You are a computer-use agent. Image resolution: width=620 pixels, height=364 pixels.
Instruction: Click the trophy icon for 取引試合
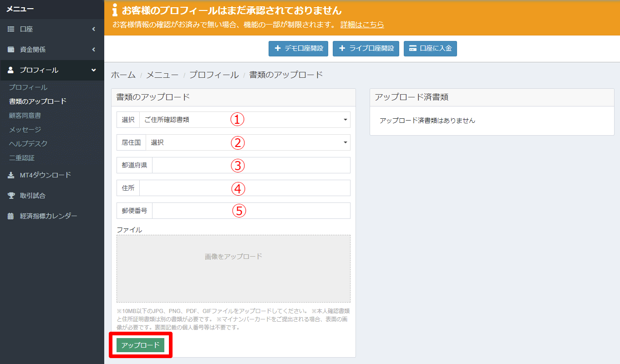(11, 196)
